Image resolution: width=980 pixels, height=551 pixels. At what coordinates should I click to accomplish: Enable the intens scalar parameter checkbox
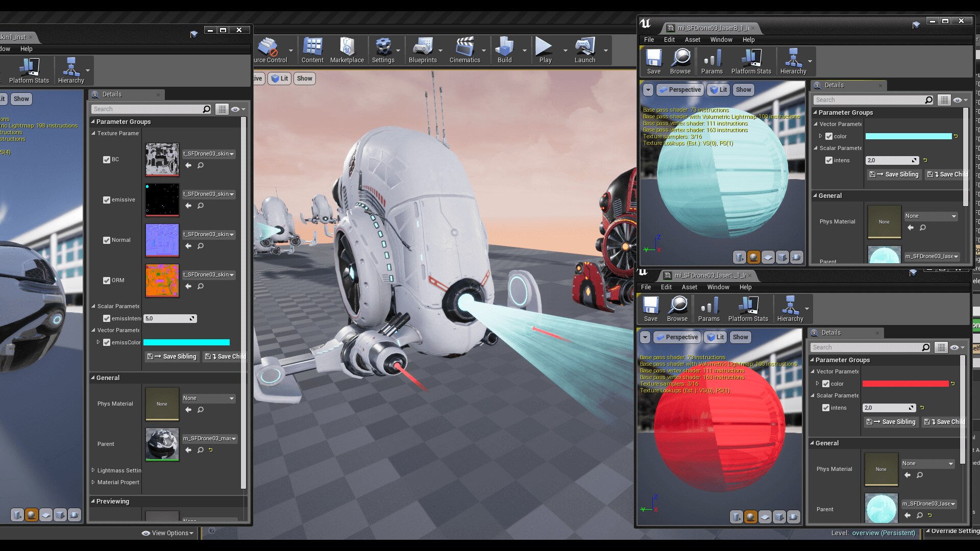point(829,160)
